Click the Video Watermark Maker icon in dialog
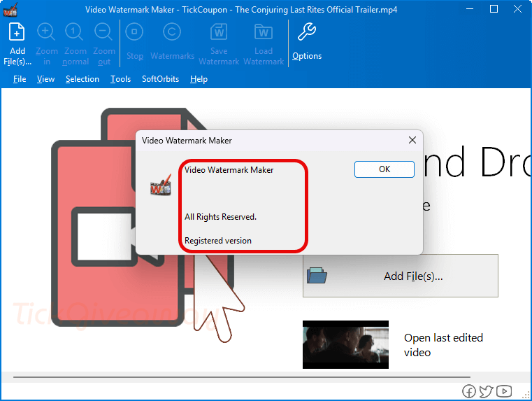This screenshot has width=532, height=401. (161, 185)
